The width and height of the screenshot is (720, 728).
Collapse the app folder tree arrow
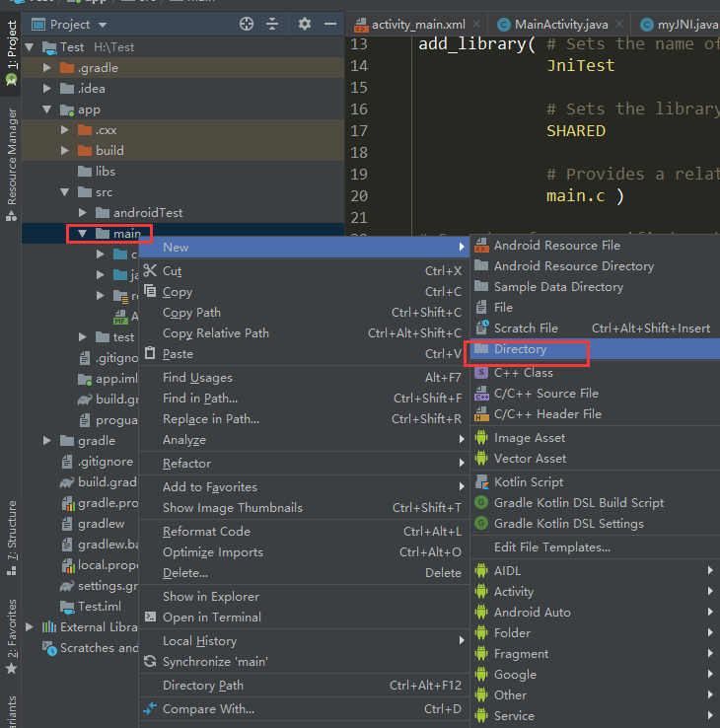pyautogui.click(x=47, y=109)
